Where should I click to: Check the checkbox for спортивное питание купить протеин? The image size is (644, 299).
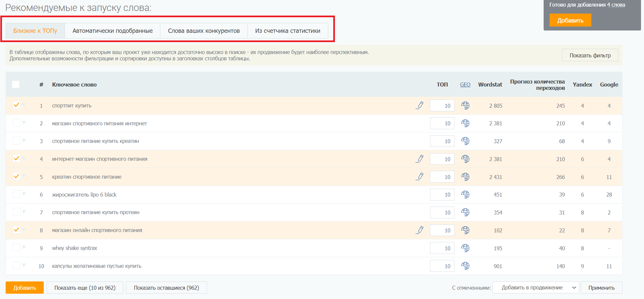[x=16, y=212]
